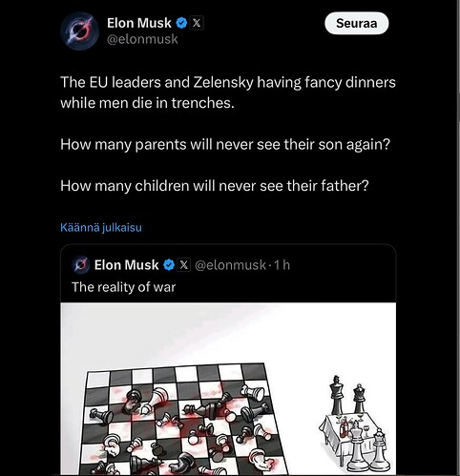460x476 pixels.
Task: Open the chessboard cartoon image
Action: click(x=228, y=389)
